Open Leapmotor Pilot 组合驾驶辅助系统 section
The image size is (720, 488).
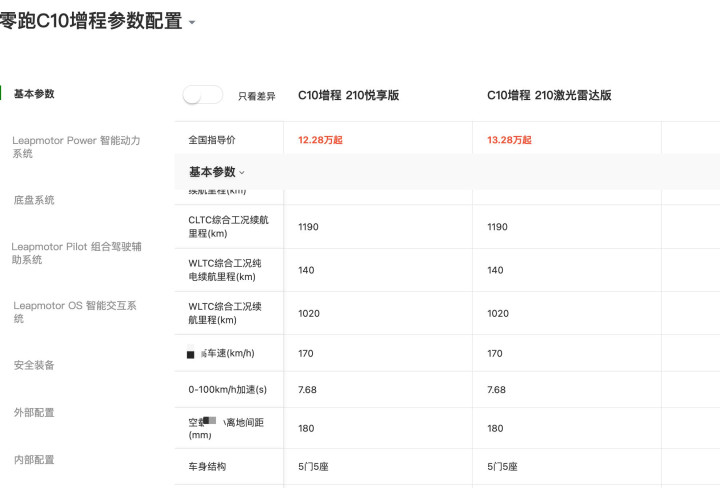click(x=76, y=253)
